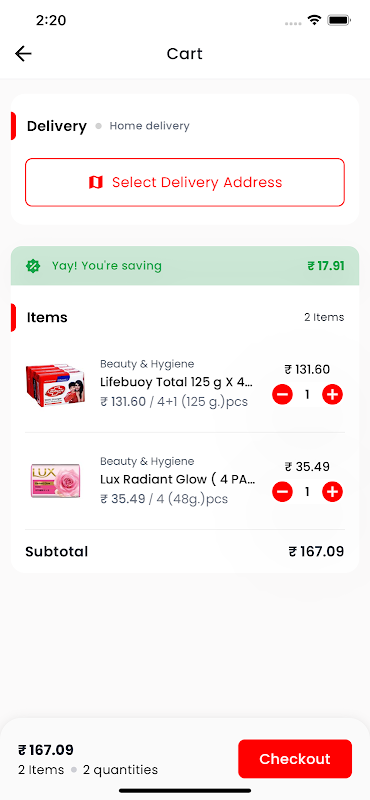Open Select Delivery Address
This screenshot has width=370, height=800.
[x=185, y=182]
